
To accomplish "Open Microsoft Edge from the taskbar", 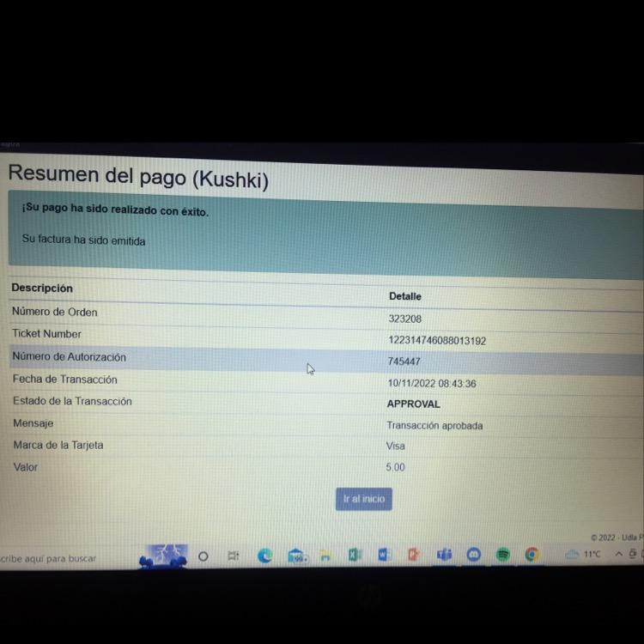I will point(265,556).
